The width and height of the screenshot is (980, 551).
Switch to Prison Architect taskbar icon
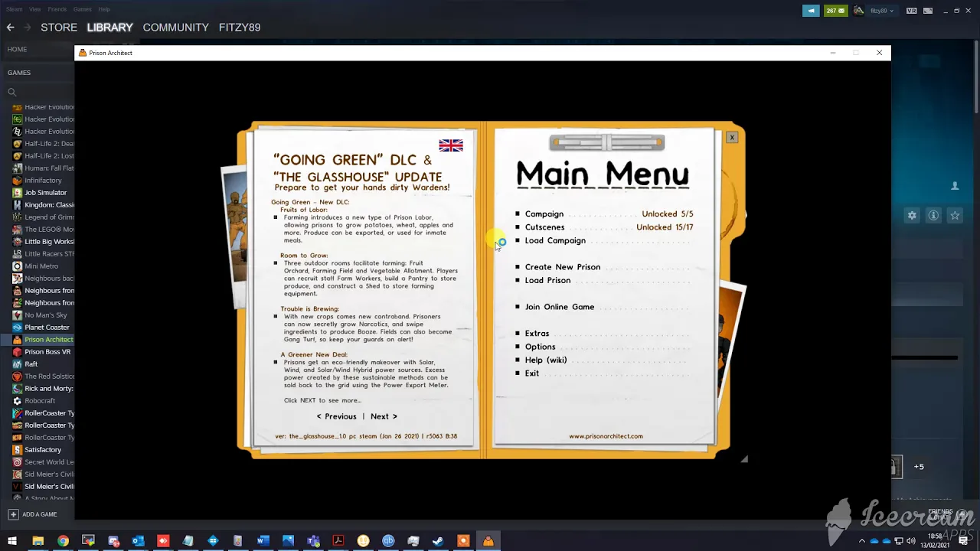488,541
